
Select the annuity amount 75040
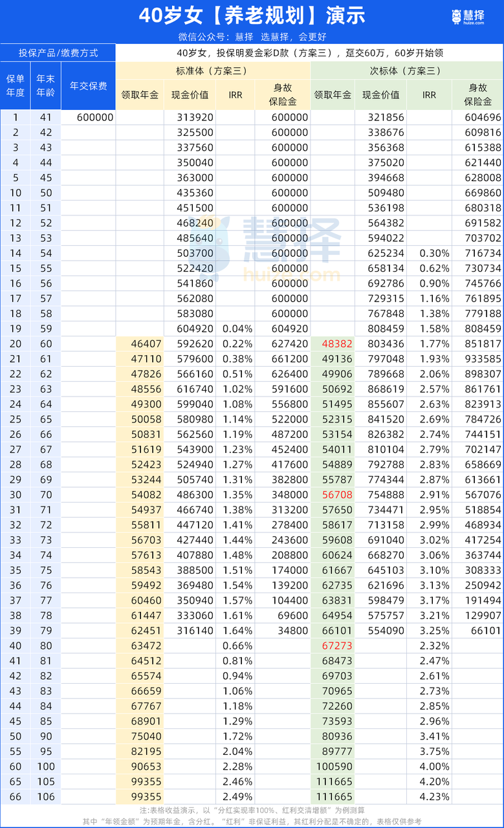[x=146, y=737]
